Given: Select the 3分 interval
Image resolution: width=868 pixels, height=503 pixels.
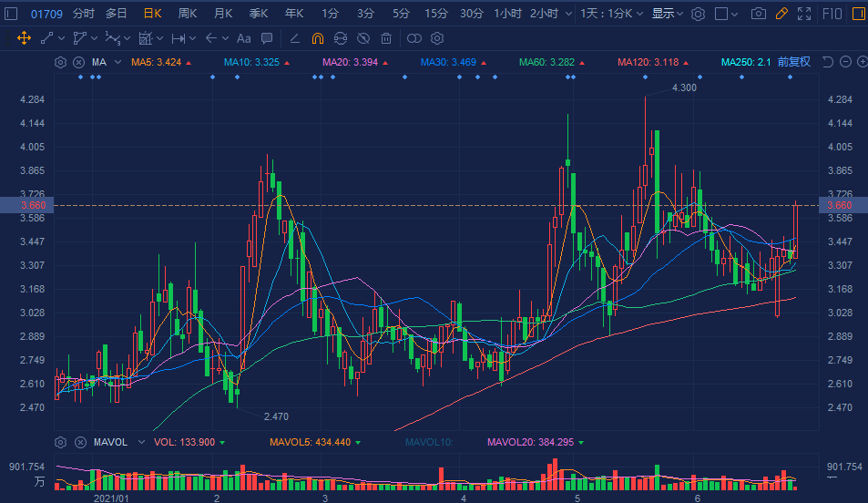Looking at the screenshot, I should coord(365,14).
